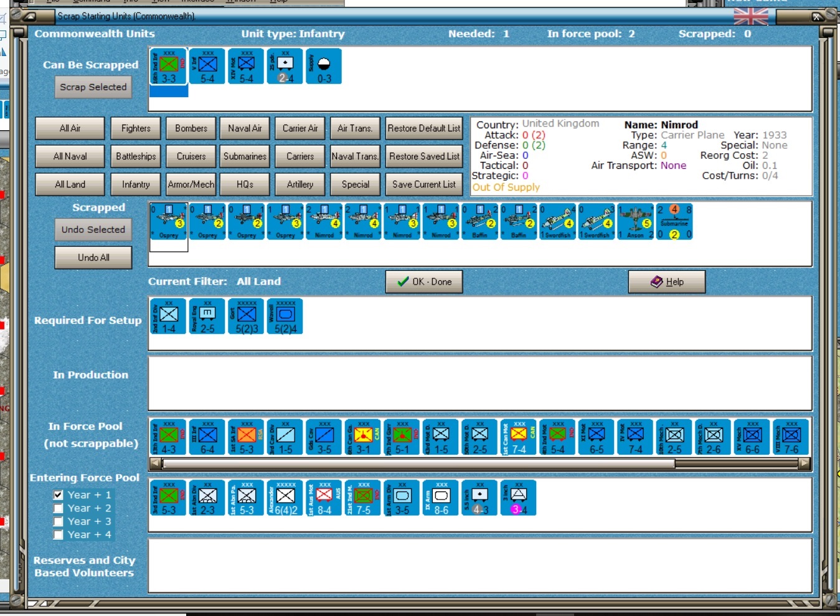This screenshot has width=840, height=616.
Task: Click Restore Default List
Action: [424, 128]
